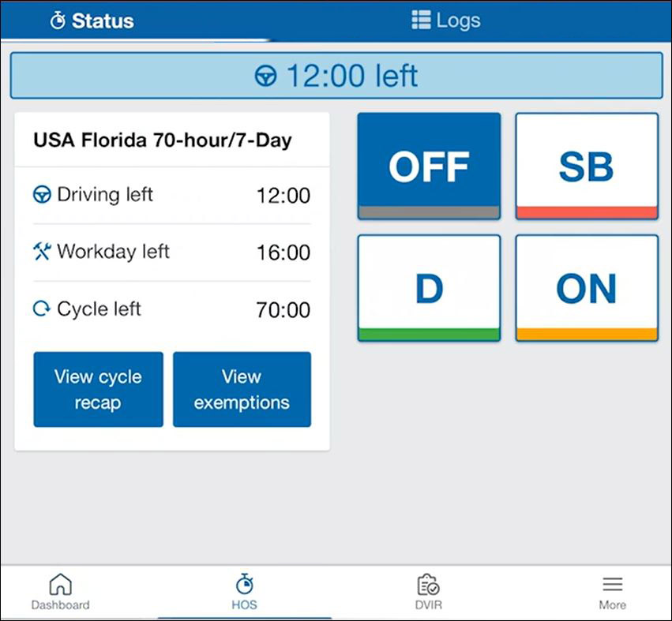Switch to the Logs tab

pos(445,21)
